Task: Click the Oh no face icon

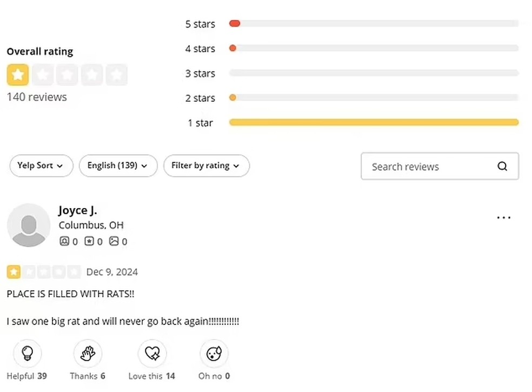Action: tap(214, 353)
